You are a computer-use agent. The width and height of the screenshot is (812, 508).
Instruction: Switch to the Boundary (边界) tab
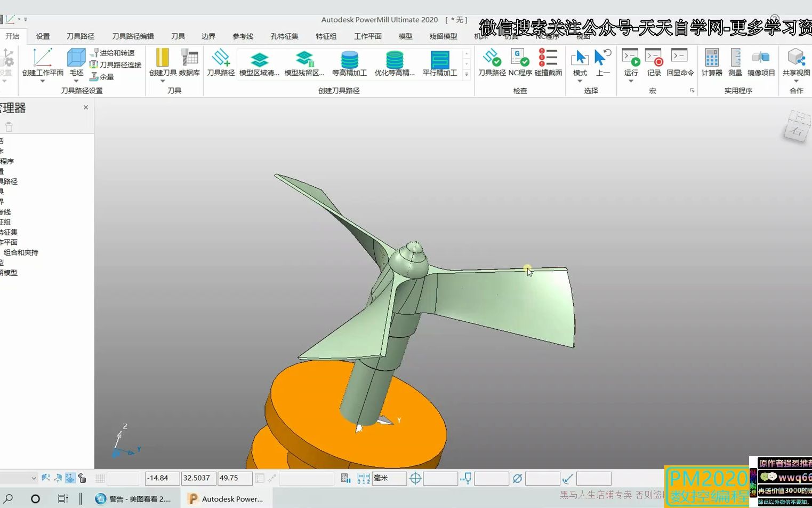tap(208, 36)
